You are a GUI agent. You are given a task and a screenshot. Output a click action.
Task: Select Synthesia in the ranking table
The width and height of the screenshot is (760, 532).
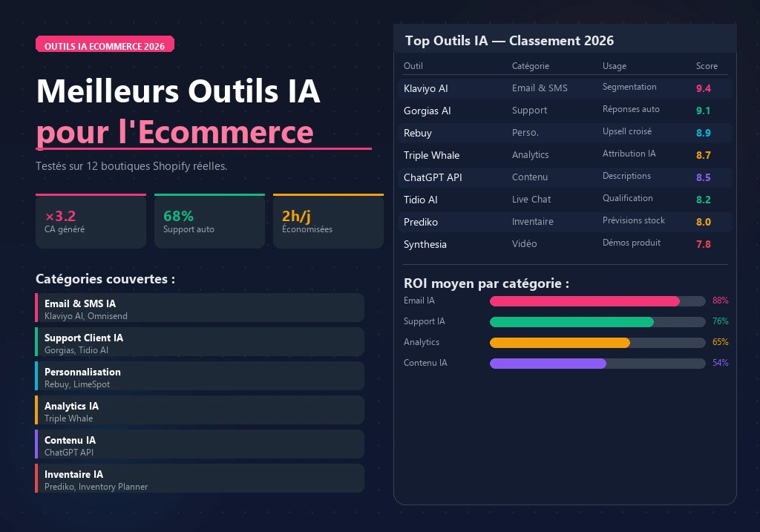(425, 244)
